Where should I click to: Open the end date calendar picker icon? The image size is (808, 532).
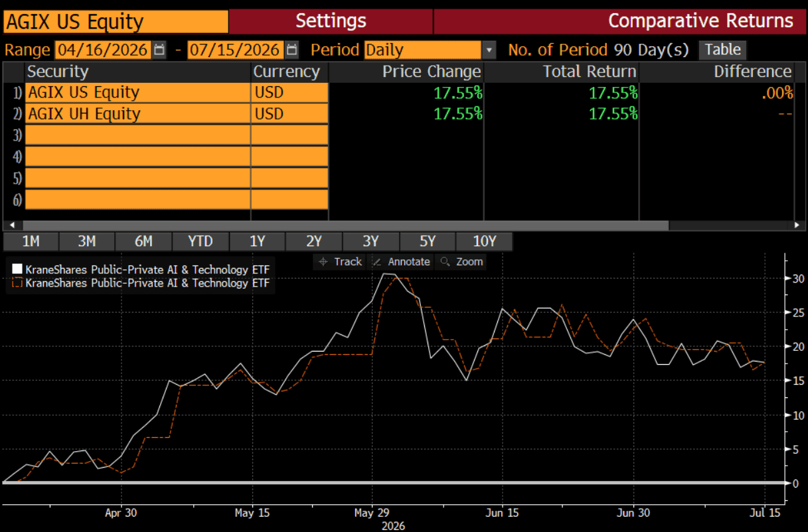coord(292,50)
